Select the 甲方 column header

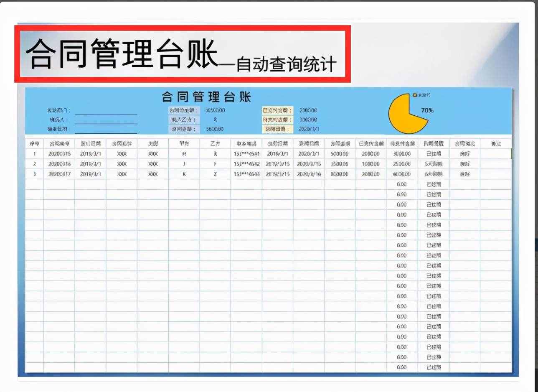[x=184, y=143]
